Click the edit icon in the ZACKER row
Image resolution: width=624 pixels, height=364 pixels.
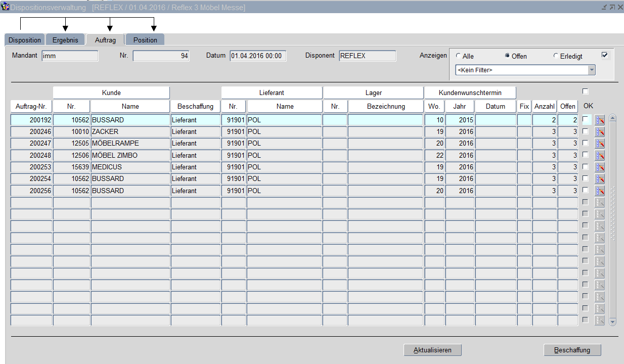(600, 131)
